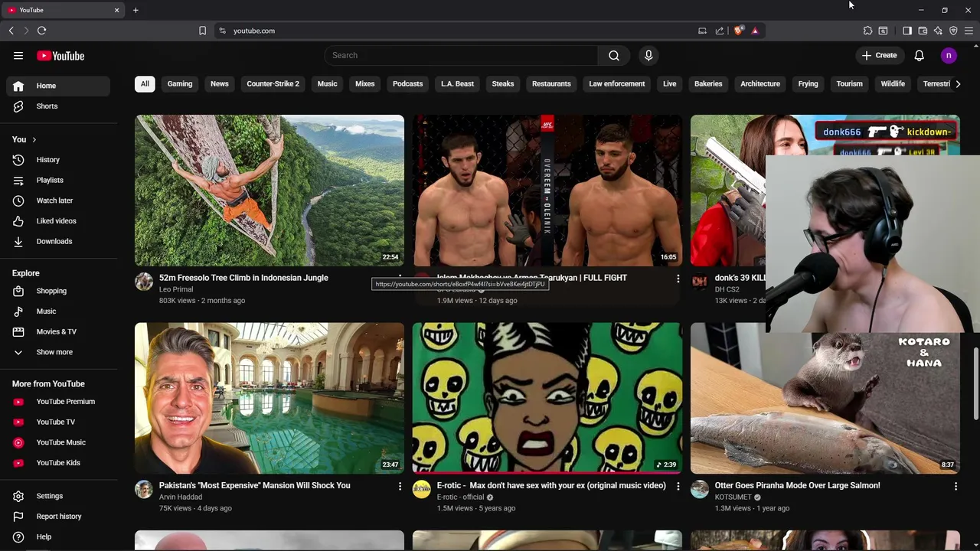The image size is (980, 551).
Task: Select the Wildlife filter chip
Action: point(893,84)
